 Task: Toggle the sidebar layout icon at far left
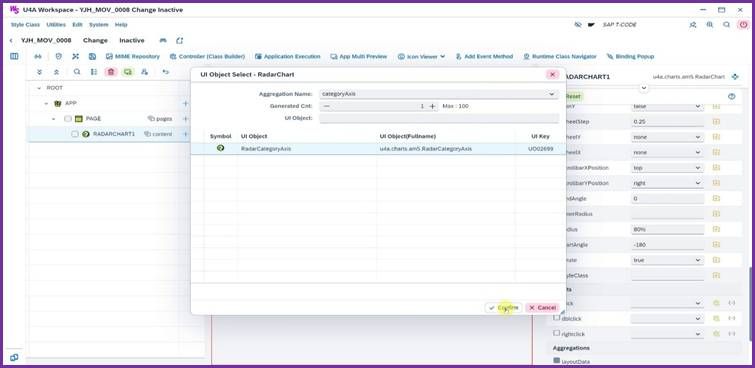coord(14,56)
